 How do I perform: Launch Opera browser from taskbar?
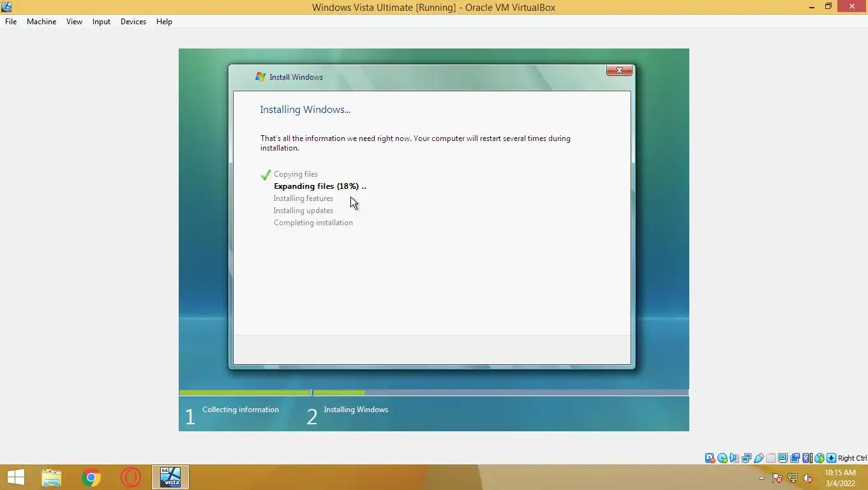131,477
